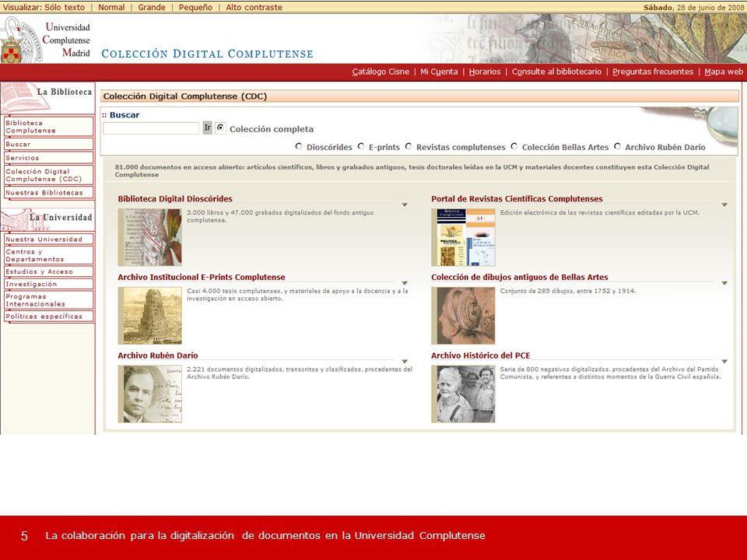Click the Dioscórides antique book thumbnail
Screen dimensions: 747x560
150,237
